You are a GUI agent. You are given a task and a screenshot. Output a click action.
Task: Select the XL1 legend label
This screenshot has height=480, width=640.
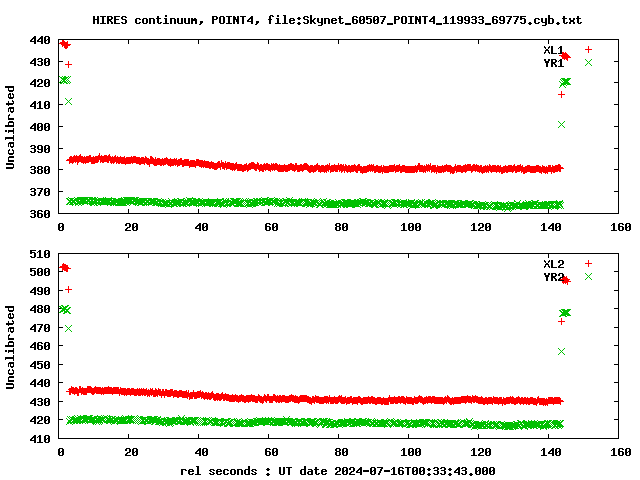pos(553,50)
